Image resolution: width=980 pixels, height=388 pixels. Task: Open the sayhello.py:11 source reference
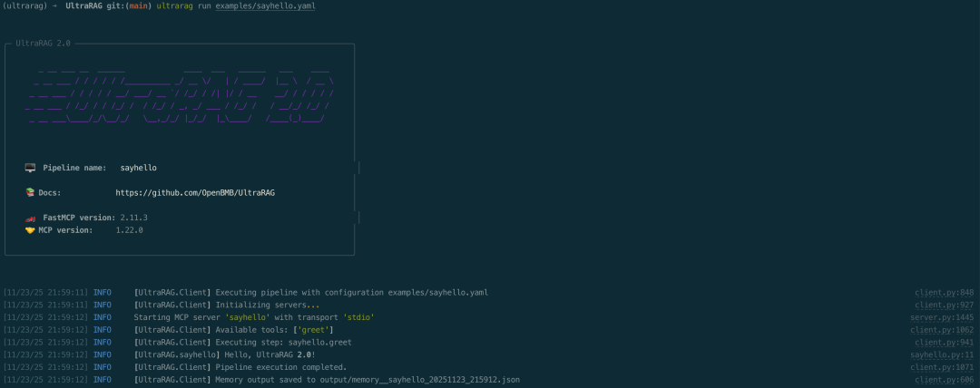tap(941, 354)
